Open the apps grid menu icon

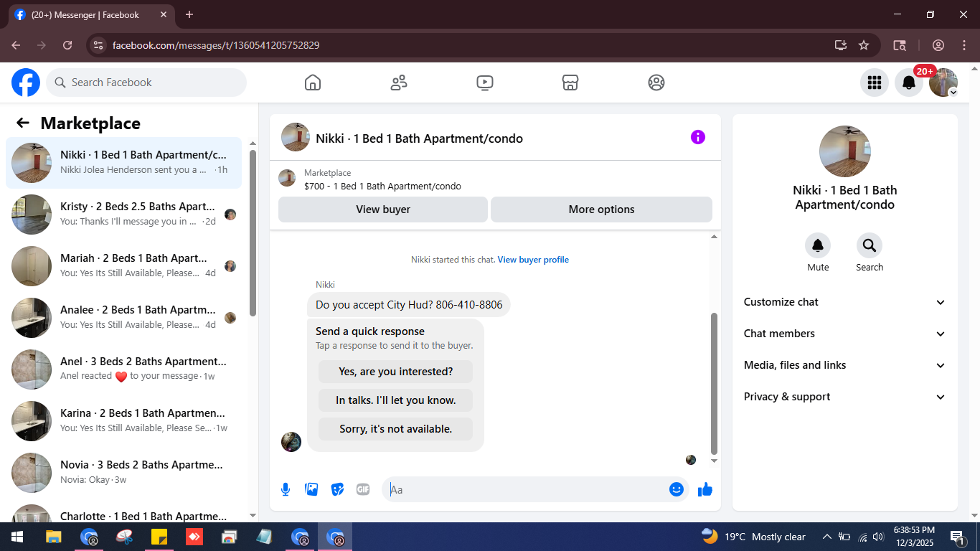click(875, 83)
